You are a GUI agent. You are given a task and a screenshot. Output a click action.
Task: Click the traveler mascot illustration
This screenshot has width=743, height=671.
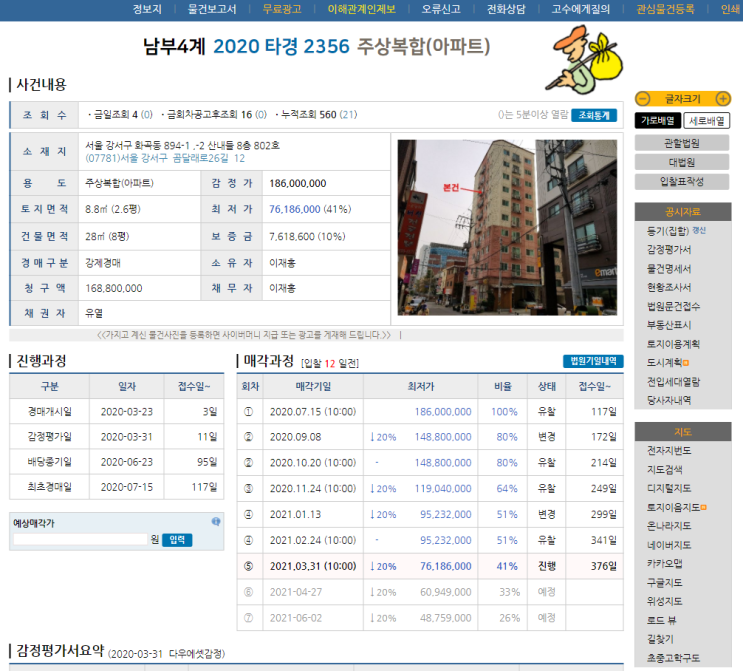click(584, 59)
